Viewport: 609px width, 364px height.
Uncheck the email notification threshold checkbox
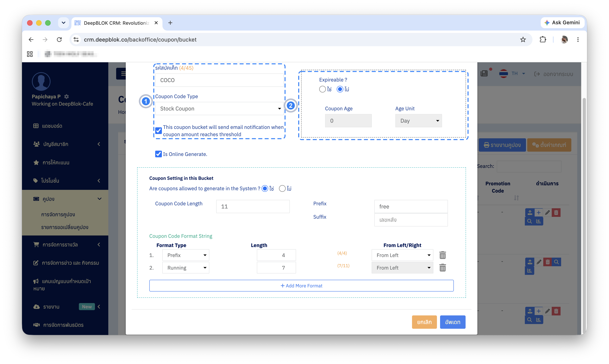pyautogui.click(x=158, y=131)
